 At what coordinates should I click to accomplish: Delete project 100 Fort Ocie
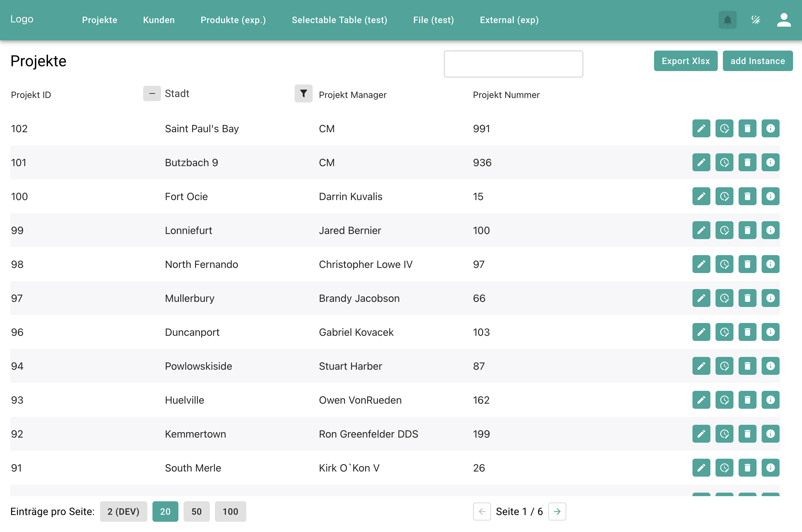pos(747,197)
